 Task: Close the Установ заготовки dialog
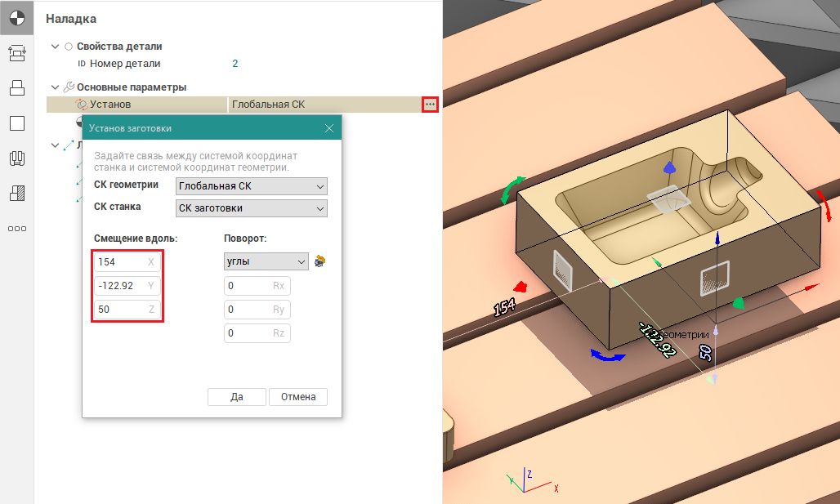tap(329, 128)
